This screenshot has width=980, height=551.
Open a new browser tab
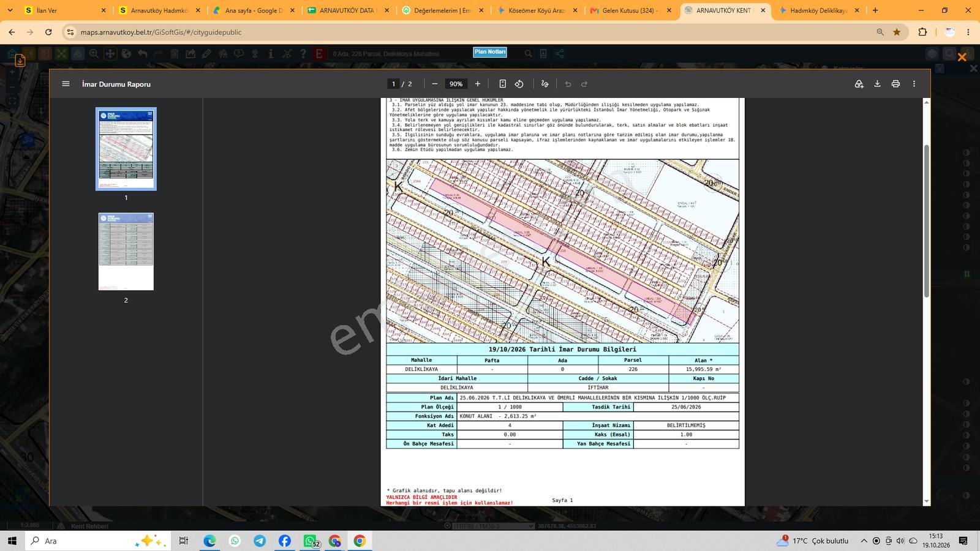click(x=875, y=10)
